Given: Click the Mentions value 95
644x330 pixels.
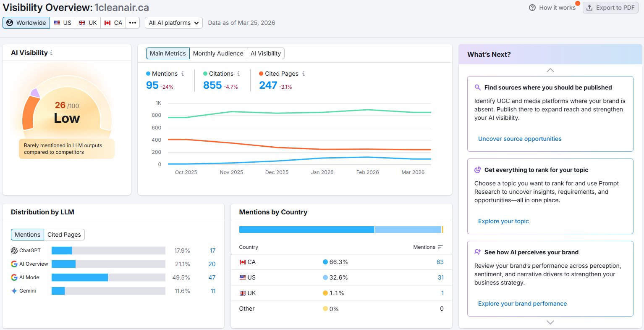Looking at the screenshot, I should (152, 85).
